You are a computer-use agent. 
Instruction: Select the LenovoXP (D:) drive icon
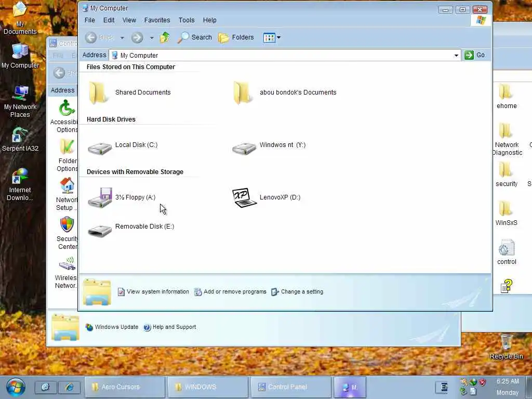(x=244, y=197)
